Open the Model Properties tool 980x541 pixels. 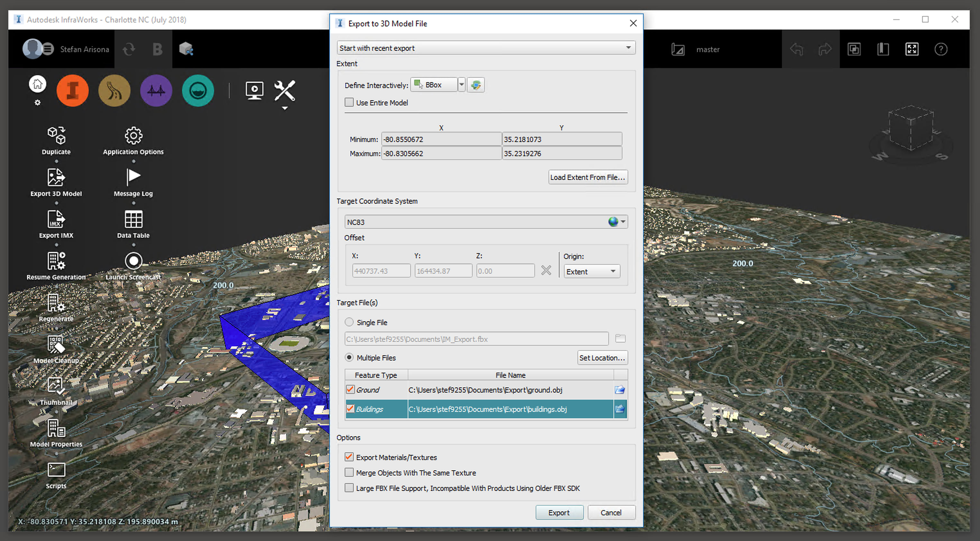56,429
